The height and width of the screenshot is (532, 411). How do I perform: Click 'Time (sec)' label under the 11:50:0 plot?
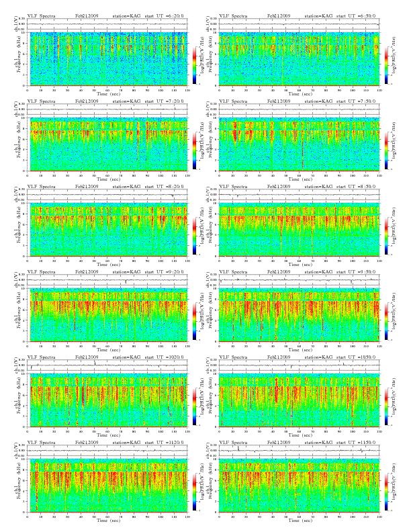(x=300, y=521)
